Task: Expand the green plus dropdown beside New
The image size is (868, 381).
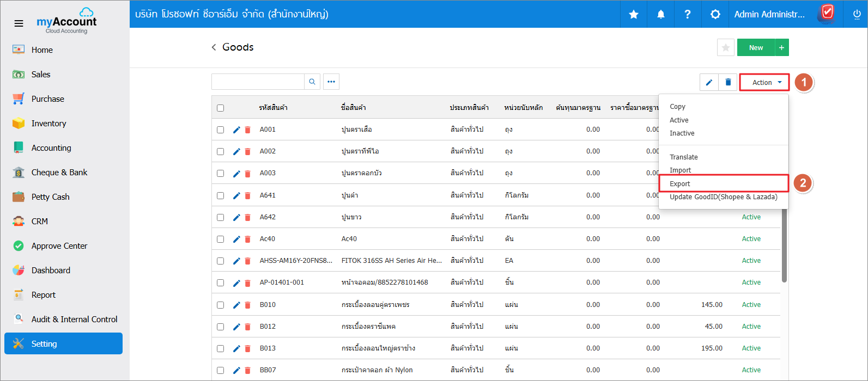Action: click(781, 48)
